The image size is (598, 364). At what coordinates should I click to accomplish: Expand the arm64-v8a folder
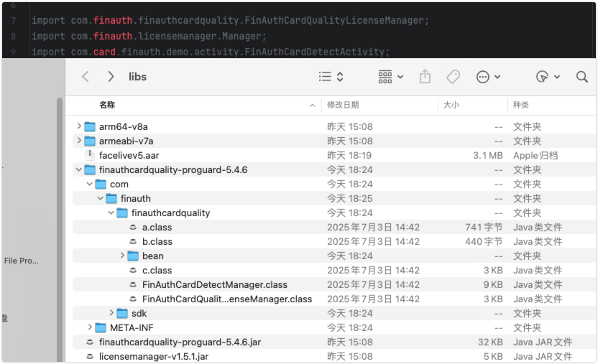pyautogui.click(x=79, y=126)
